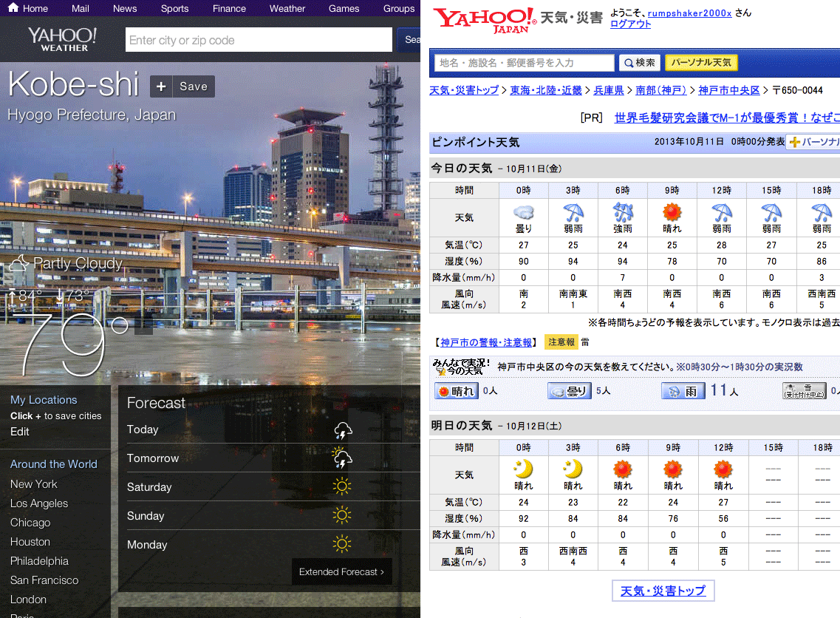Click the 弱雨 umbrella icon at 3時 today
The height and width of the screenshot is (618, 840).
pos(573,212)
